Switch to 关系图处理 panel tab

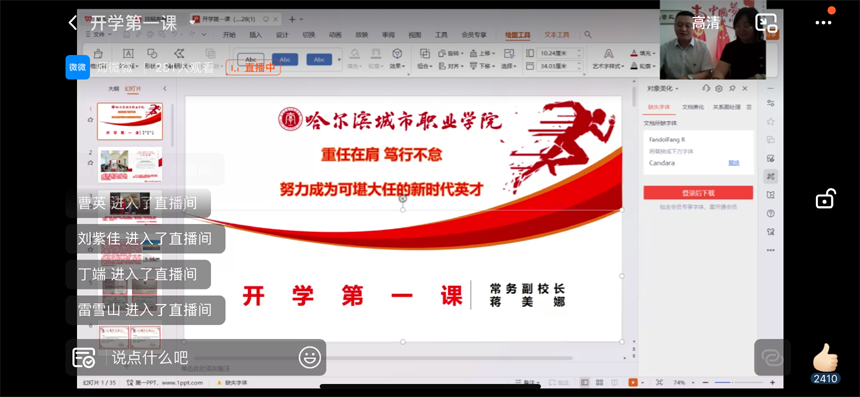pyautogui.click(x=727, y=107)
